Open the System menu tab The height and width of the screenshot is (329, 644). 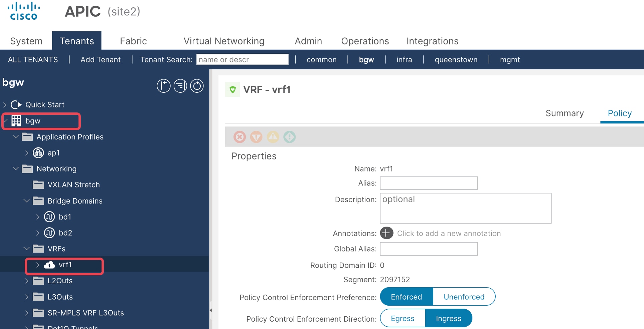pos(26,41)
